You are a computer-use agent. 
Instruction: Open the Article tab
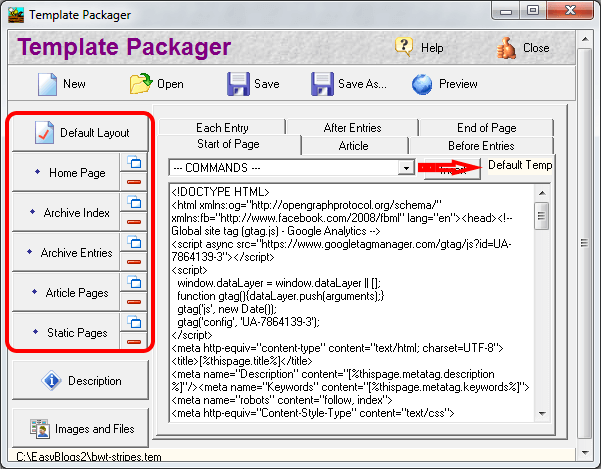(x=353, y=146)
